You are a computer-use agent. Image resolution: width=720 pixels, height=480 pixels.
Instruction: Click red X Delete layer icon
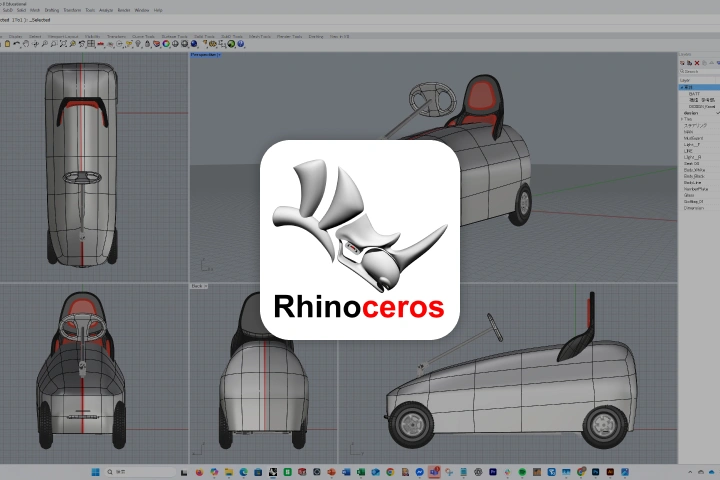pos(697,63)
